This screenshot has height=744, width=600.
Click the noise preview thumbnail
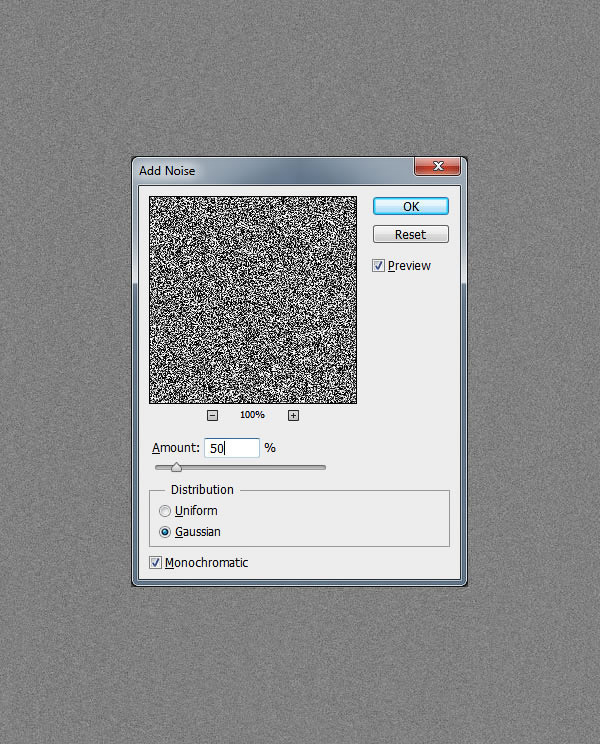tap(253, 300)
